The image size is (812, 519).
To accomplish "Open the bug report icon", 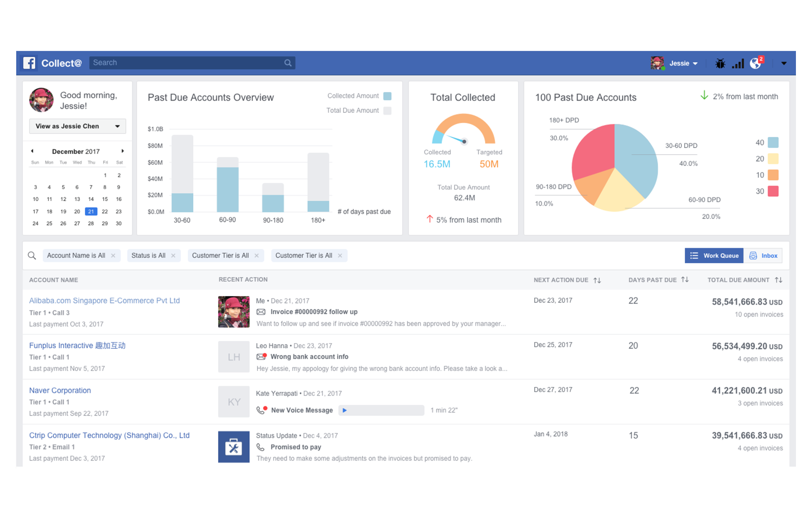I will (720, 63).
